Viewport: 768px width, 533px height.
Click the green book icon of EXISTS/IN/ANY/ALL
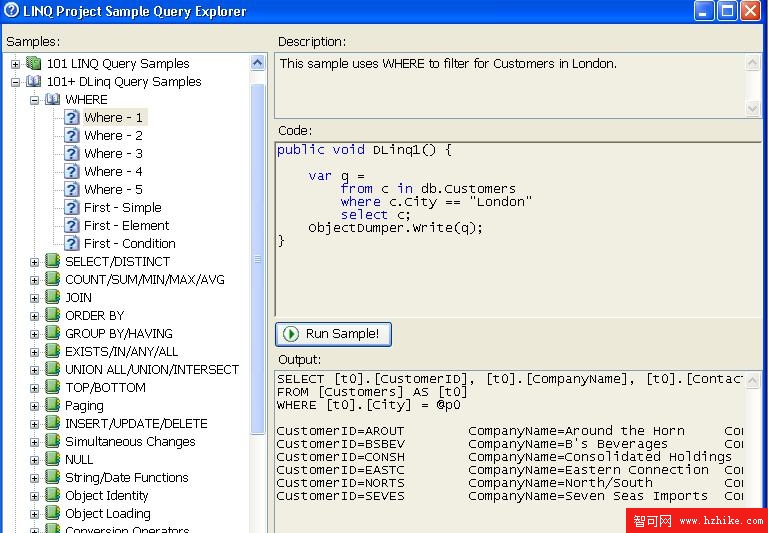coord(52,351)
